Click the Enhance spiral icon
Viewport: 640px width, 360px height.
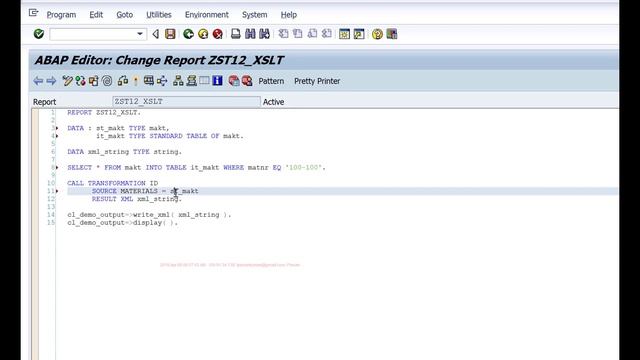pos(107,81)
